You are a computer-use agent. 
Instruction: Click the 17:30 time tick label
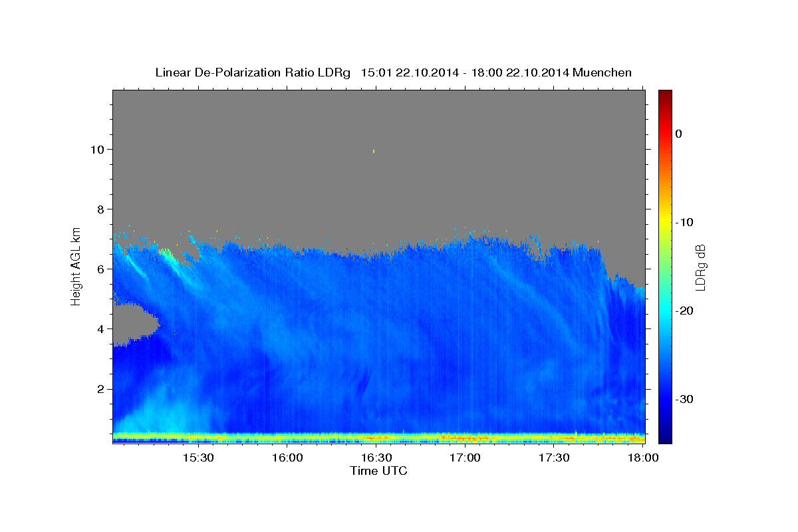[x=553, y=458]
